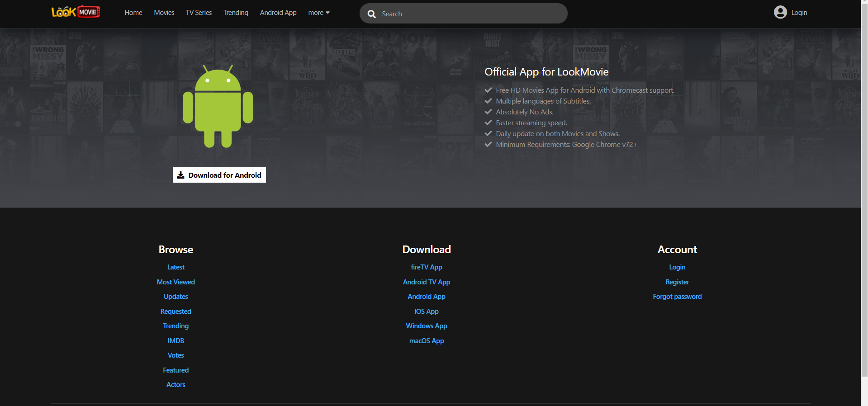868x406 pixels.
Task: Go to Movies in the navbar
Action: [164, 13]
